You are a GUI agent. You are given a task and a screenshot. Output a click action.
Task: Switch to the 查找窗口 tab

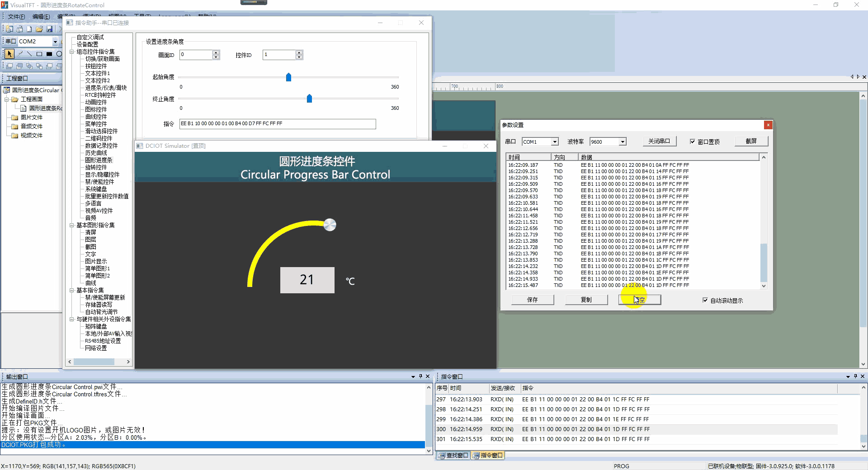click(x=453, y=456)
